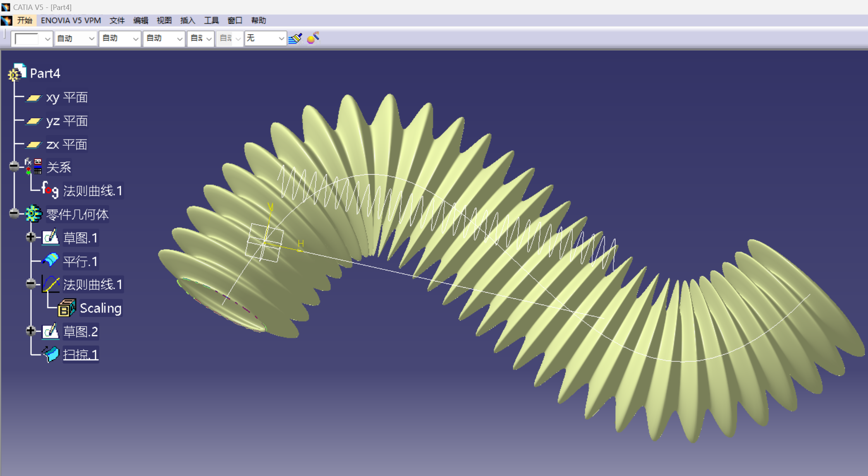This screenshot has width=868, height=476.
Task: Click the xy 平面 plane icon
Action: (33, 98)
